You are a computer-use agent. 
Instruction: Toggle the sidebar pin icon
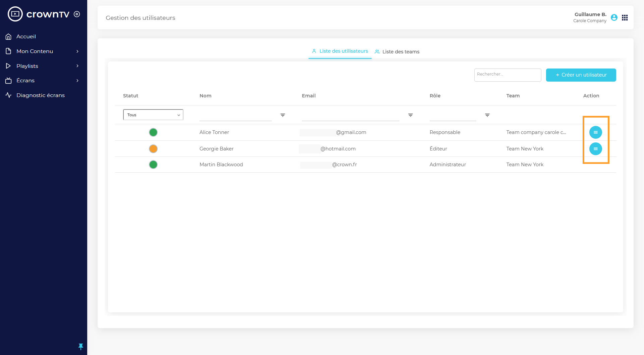click(81, 347)
